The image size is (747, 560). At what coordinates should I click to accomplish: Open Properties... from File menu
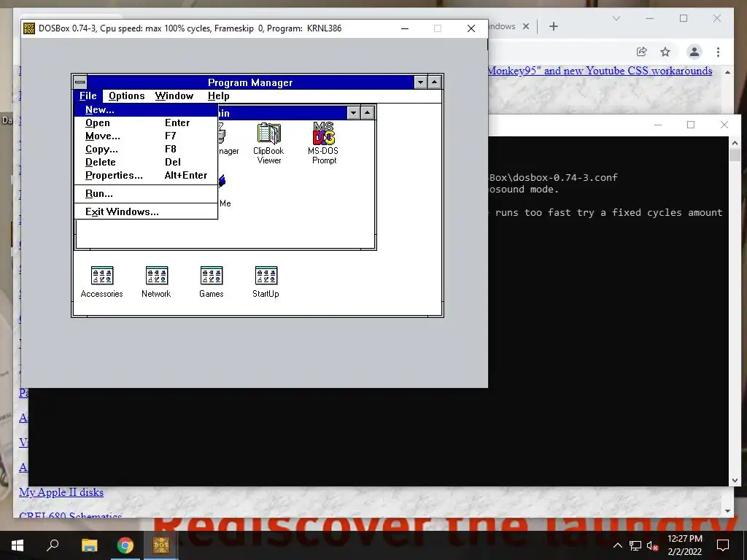pyautogui.click(x=146, y=175)
